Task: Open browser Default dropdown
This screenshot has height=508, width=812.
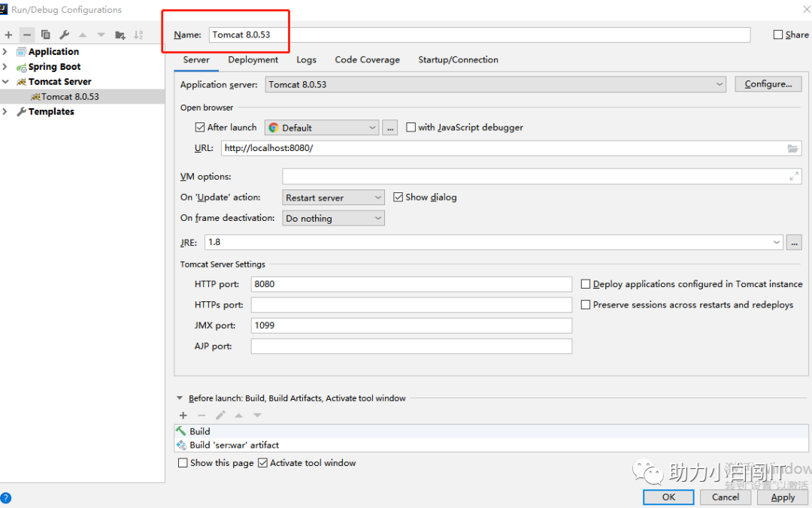Action: (322, 128)
